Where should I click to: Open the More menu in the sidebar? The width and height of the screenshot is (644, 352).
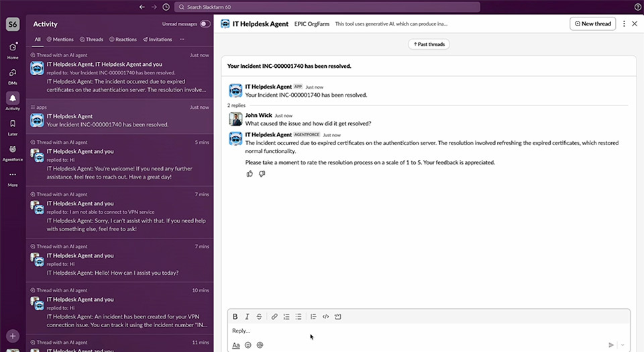tap(13, 179)
